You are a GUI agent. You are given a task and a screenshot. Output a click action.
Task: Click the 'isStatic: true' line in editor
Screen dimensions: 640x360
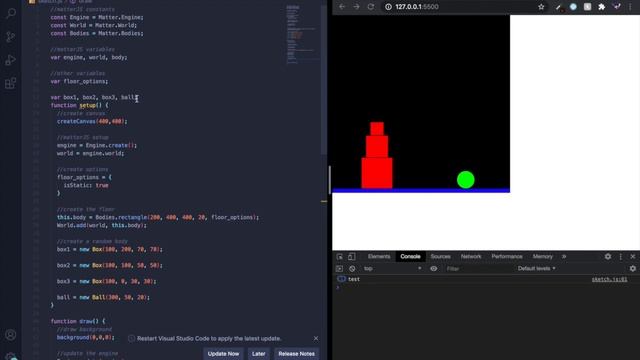(x=86, y=185)
